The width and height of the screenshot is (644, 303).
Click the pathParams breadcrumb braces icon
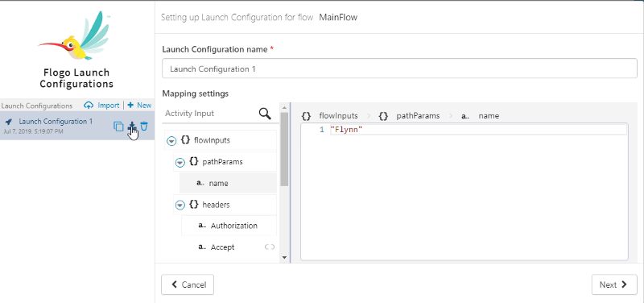[383, 116]
